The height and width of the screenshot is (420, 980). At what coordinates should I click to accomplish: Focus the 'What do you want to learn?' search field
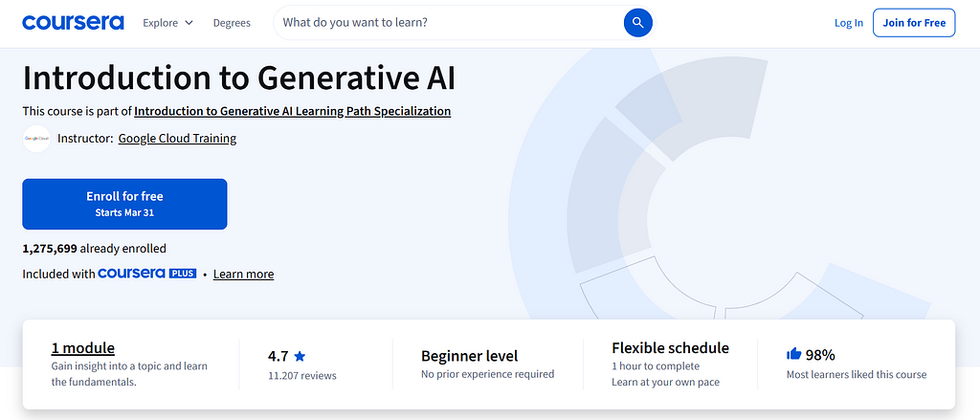[x=450, y=22]
